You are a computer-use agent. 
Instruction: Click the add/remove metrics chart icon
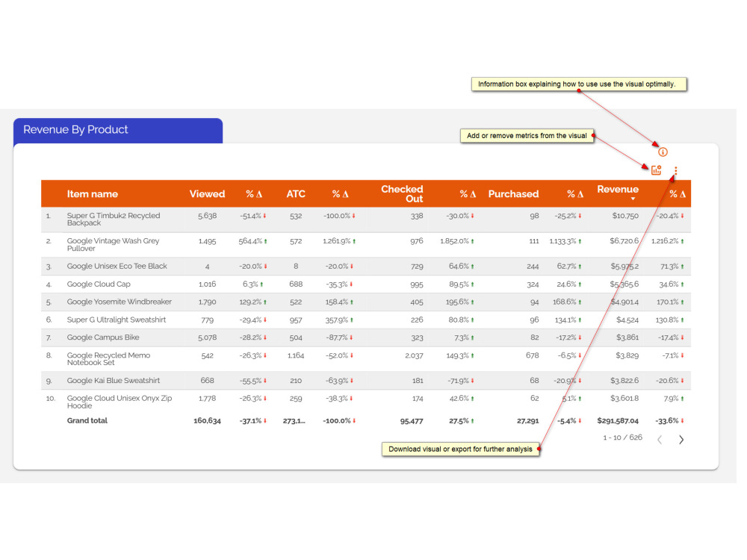(x=656, y=169)
